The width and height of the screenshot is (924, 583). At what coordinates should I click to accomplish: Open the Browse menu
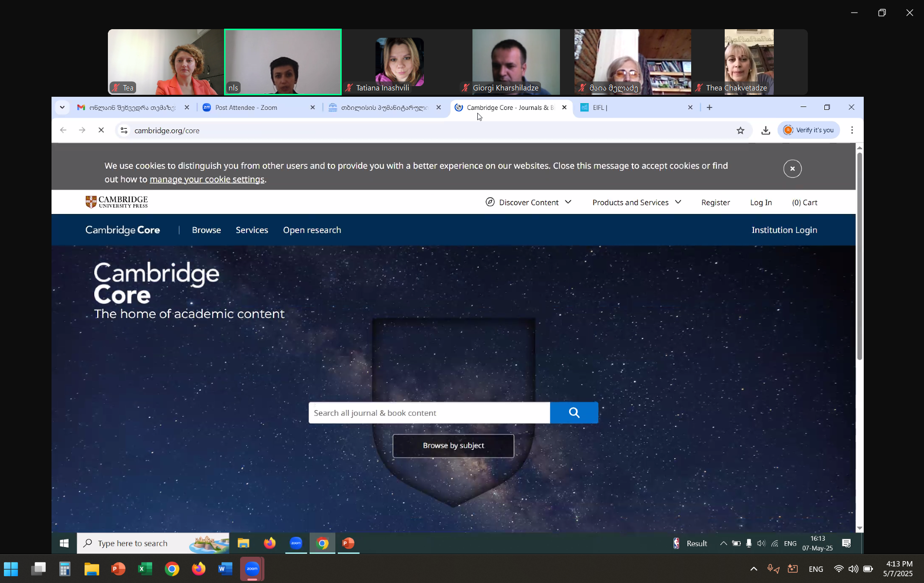point(206,230)
